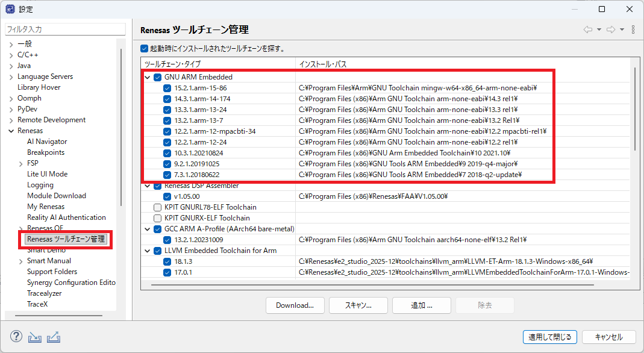Viewport: 644px width, 353px height.
Task: Uncheck the 15.2.1.arm-15-86 toolchain checkbox
Action: [x=167, y=88]
